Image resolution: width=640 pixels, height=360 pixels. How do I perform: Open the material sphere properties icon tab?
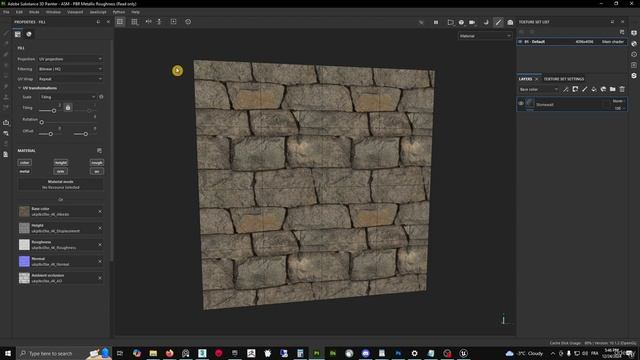29,34
